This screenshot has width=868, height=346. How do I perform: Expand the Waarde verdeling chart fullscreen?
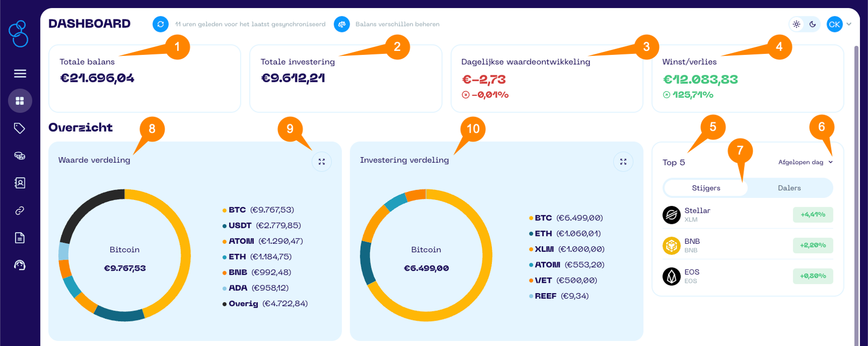(322, 162)
